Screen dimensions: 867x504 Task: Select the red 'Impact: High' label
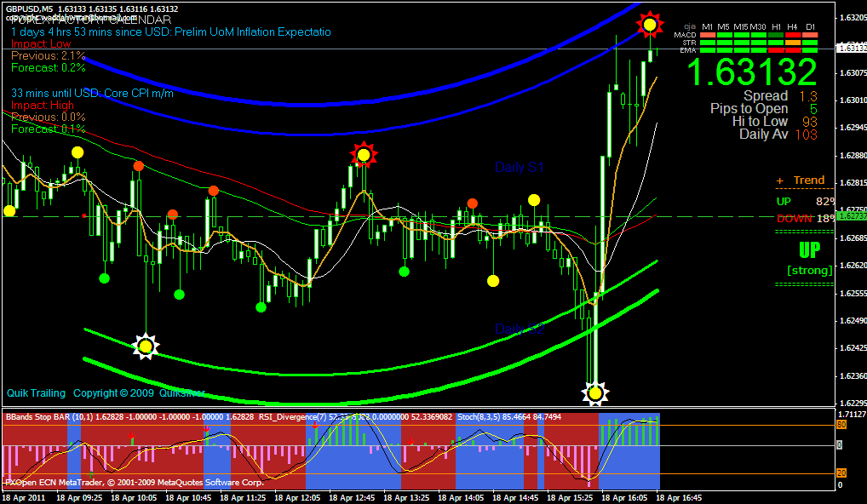43,105
